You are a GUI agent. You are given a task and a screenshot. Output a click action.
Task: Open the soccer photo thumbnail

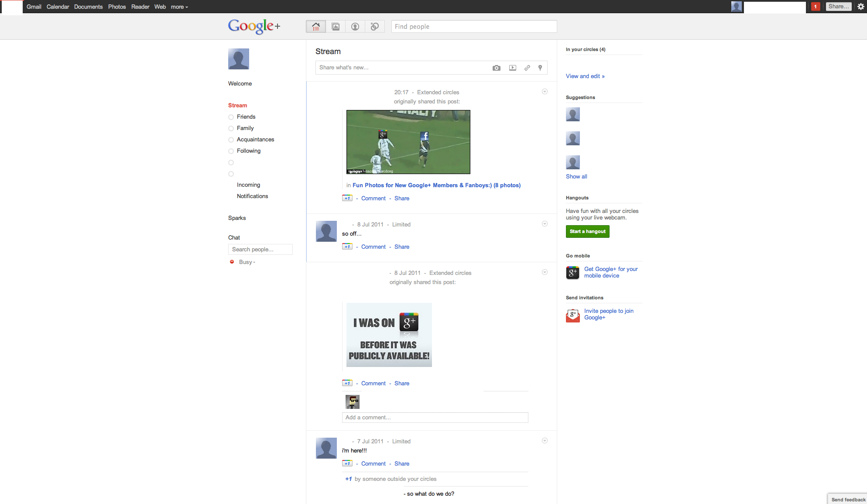[408, 142]
